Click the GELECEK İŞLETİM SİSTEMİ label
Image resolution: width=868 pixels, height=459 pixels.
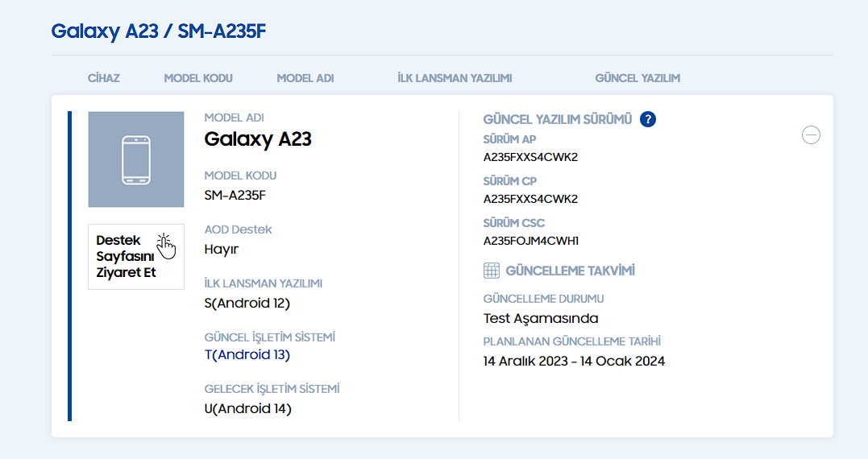(x=272, y=389)
